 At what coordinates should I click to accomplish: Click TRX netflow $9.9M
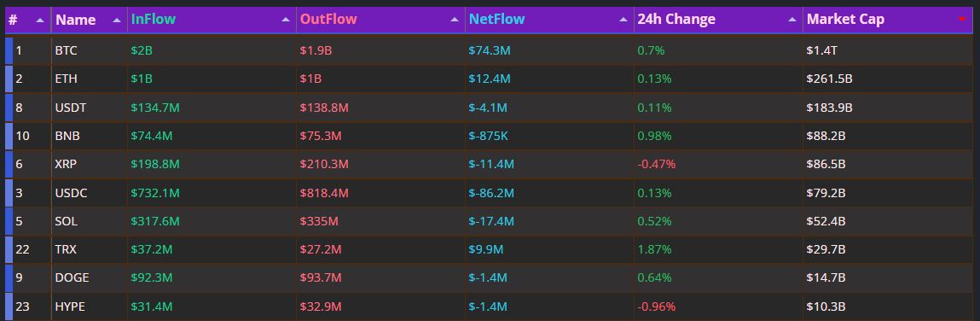(x=486, y=249)
